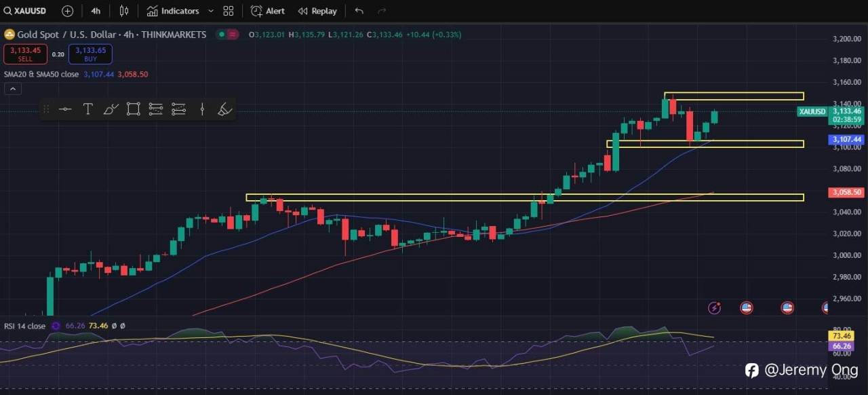Click the Gold Spot / U.S. Dollar chart title

(112, 34)
